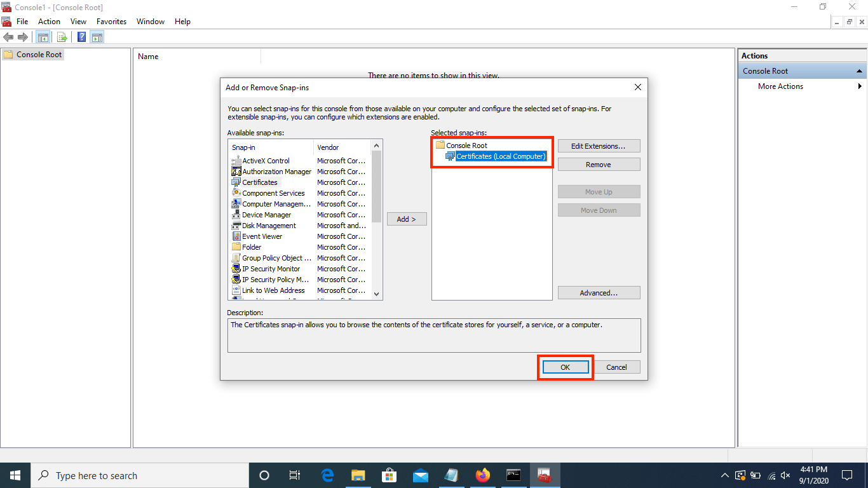Collapse the Console Root actions section

tap(859, 71)
